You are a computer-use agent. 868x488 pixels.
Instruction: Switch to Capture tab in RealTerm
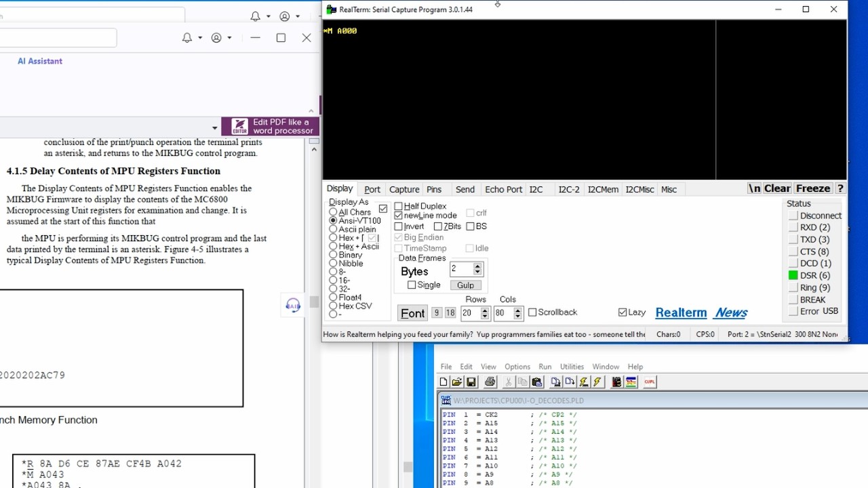pyautogui.click(x=404, y=190)
